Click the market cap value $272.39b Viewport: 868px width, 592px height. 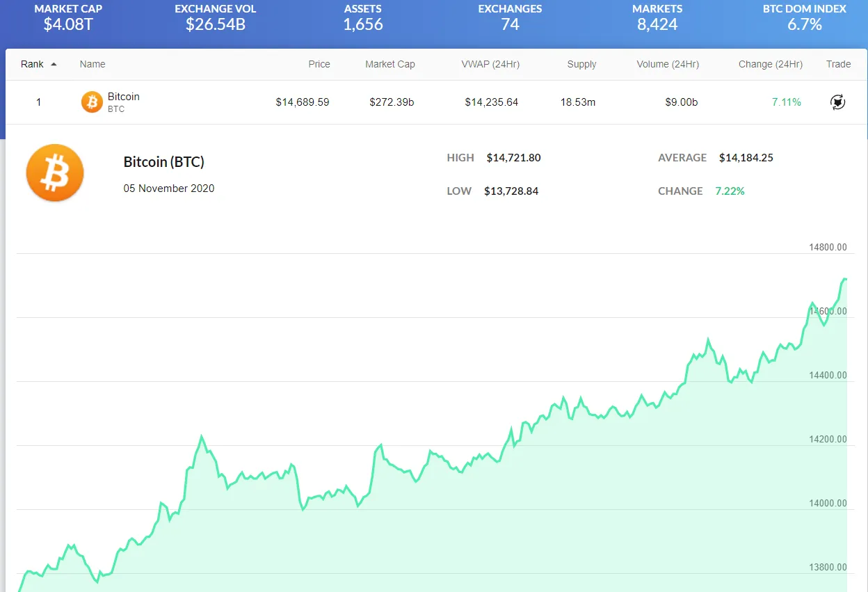392,102
